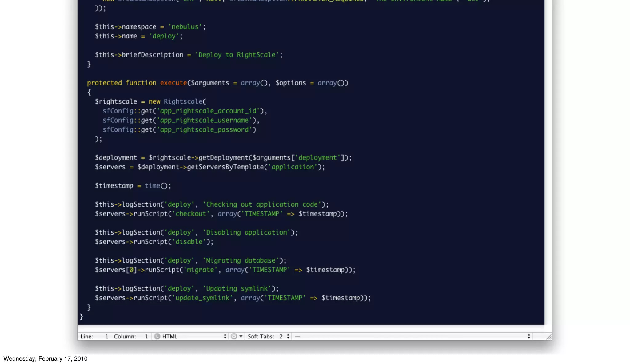Place cursor on 'Rightscale' class name after new
This screenshot has width=630, height=364.
[x=183, y=101]
